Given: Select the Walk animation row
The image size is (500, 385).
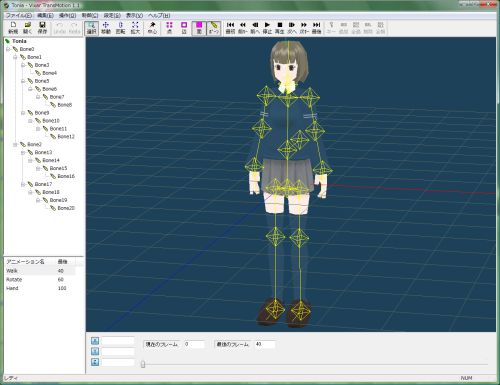Looking at the screenshot, I should tap(39, 271).
